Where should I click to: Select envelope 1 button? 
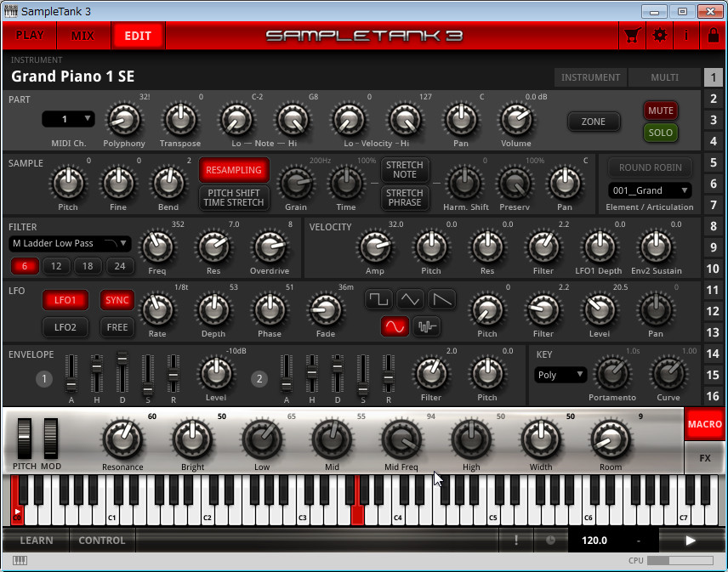(44, 379)
